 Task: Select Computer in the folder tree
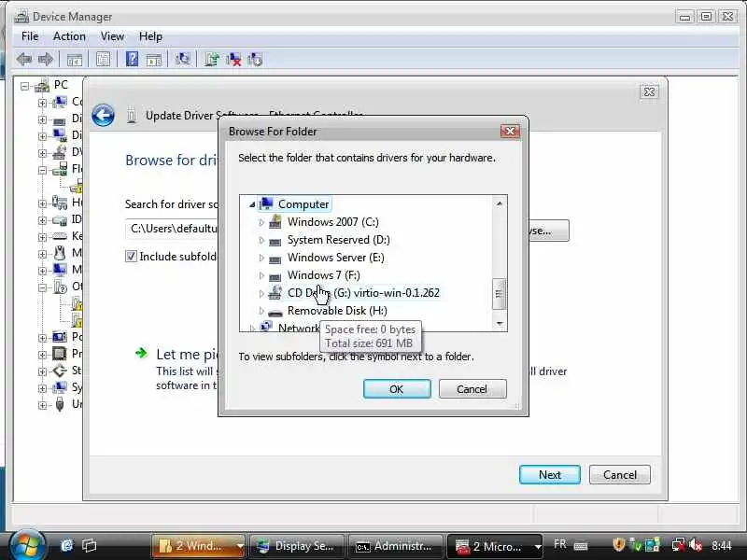click(303, 204)
